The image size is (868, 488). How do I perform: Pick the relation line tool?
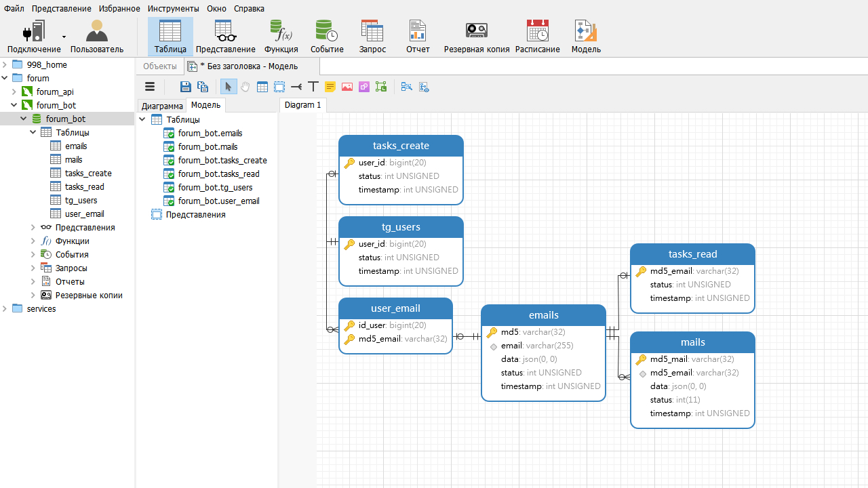[296, 87]
